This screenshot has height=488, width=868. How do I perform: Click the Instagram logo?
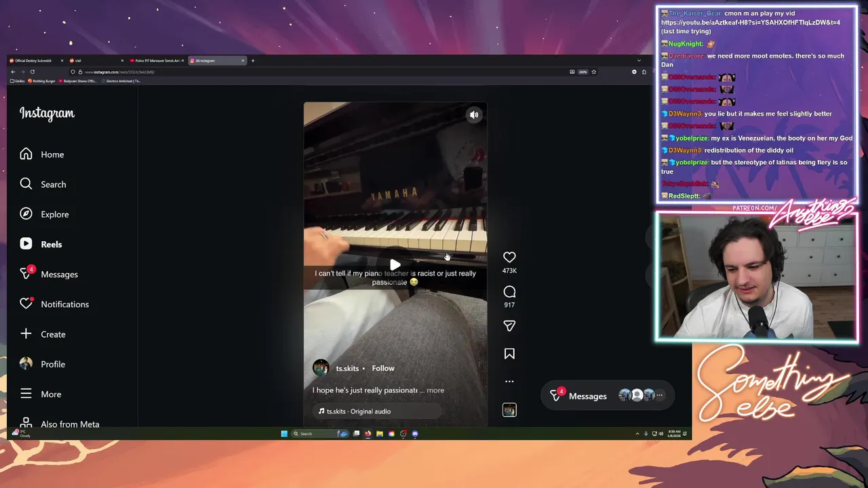pos(47,114)
